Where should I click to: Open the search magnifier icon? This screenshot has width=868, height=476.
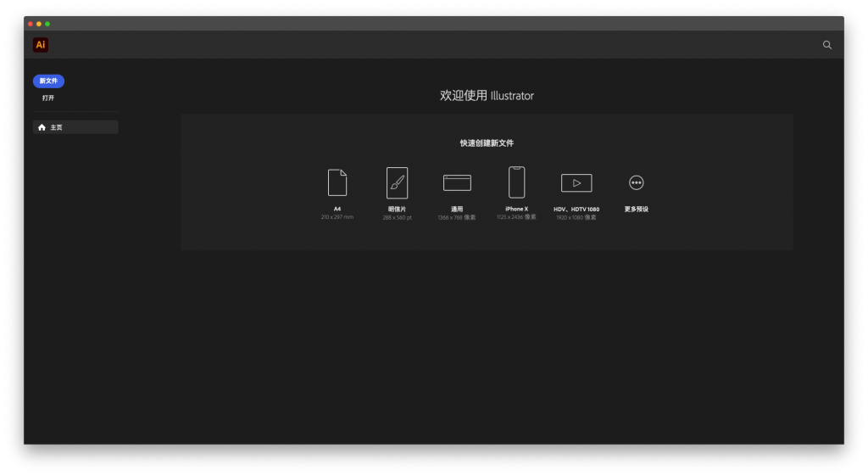click(x=827, y=45)
